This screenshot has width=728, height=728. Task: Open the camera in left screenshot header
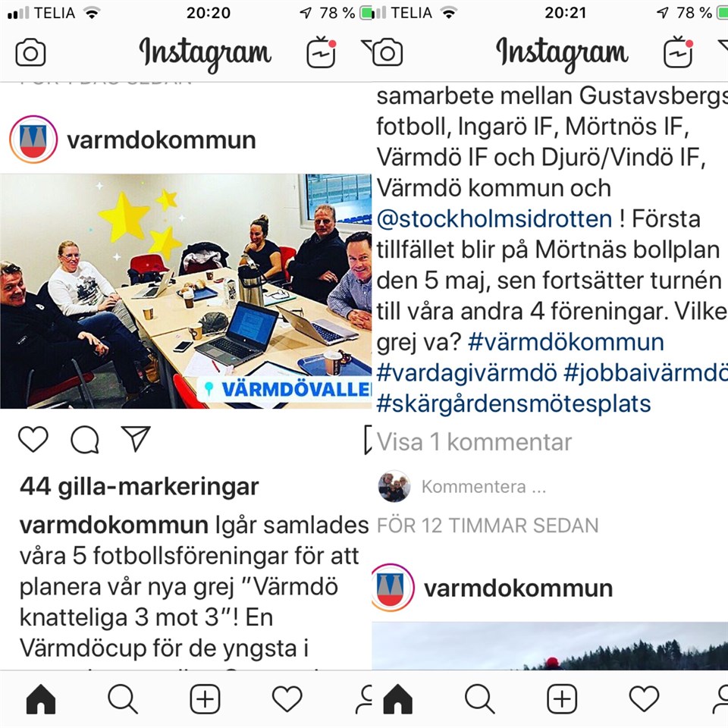click(30, 53)
